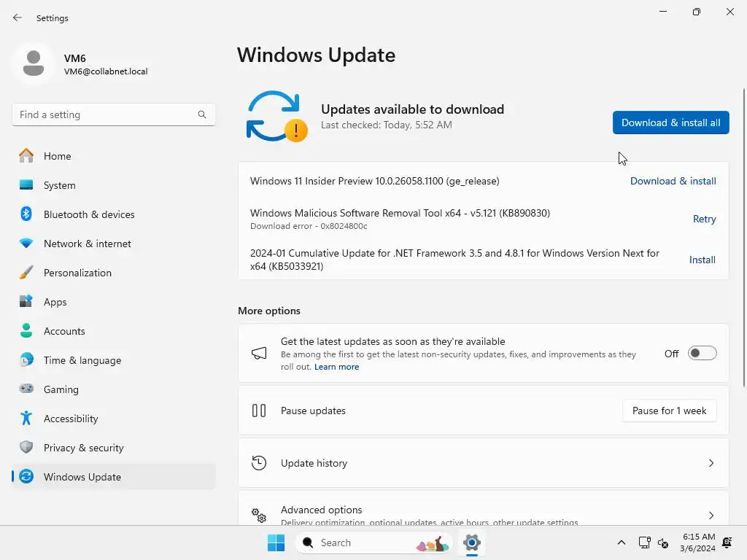Viewport: 747px width, 560px height.
Task: Click the megaphone icon for latest updates
Action: tap(259, 354)
